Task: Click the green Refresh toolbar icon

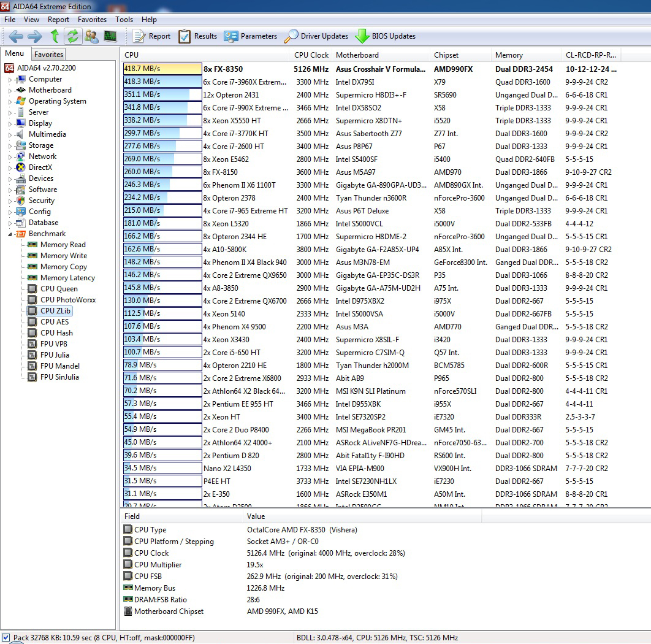Action: click(73, 37)
